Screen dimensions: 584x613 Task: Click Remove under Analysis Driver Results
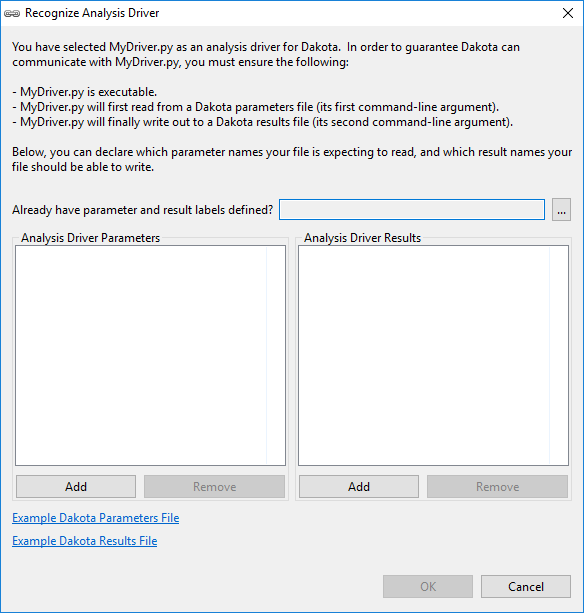497,487
